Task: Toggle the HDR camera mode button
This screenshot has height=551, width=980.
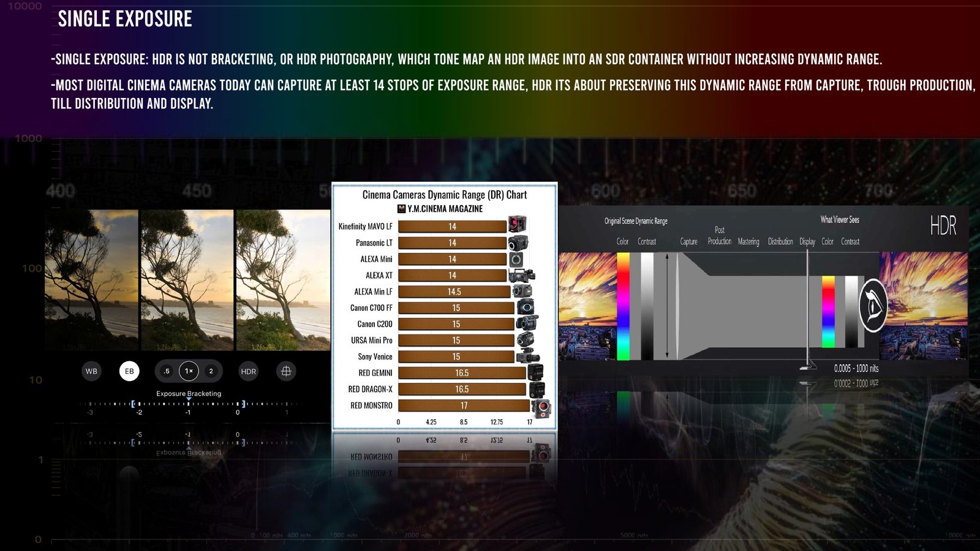Action: click(x=249, y=371)
